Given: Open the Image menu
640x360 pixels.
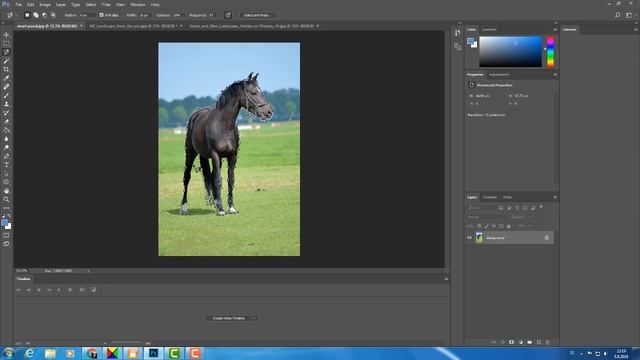Looking at the screenshot, I should click(45, 4).
